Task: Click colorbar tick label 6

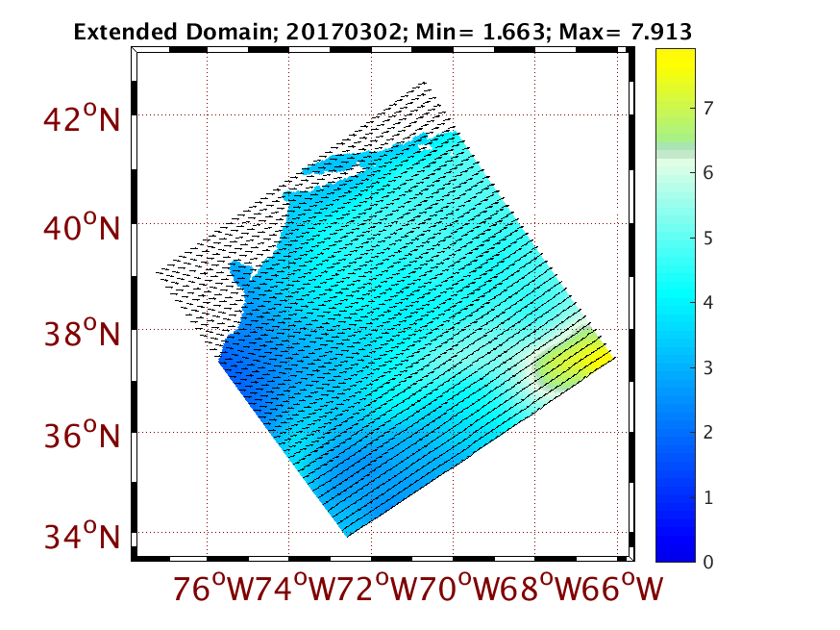Action: (x=708, y=172)
